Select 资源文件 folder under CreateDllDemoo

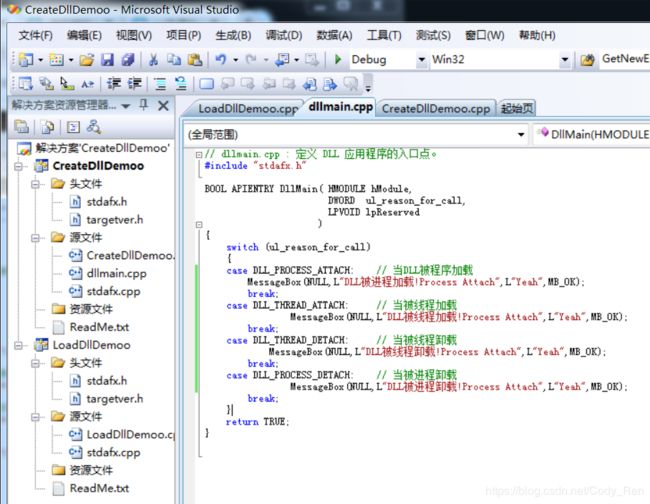pyautogui.click(x=82, y=309)
